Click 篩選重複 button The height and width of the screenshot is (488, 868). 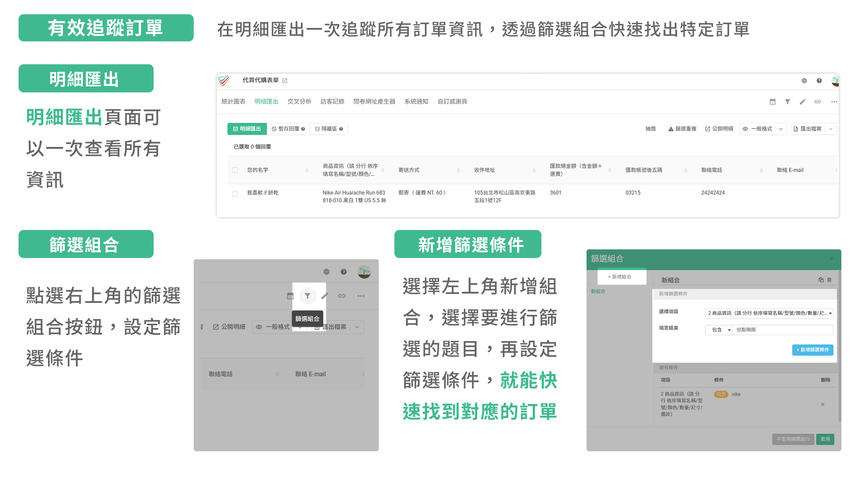coord(682,129)
